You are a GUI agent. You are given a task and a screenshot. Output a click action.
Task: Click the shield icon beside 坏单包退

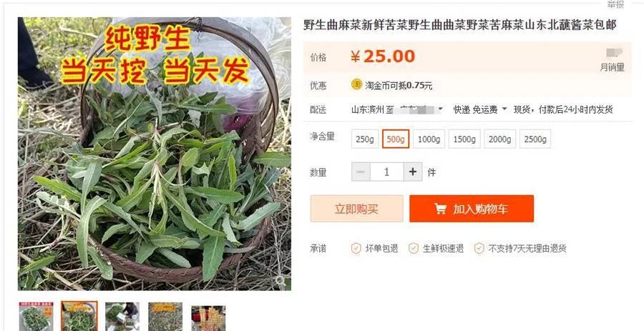point(356,248)
